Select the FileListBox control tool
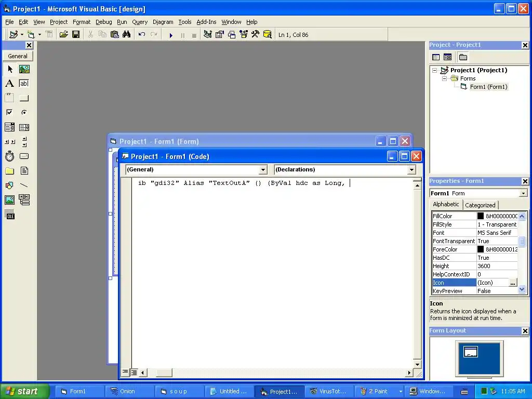Screen dimensions: 532x399 tap(24, 170)
